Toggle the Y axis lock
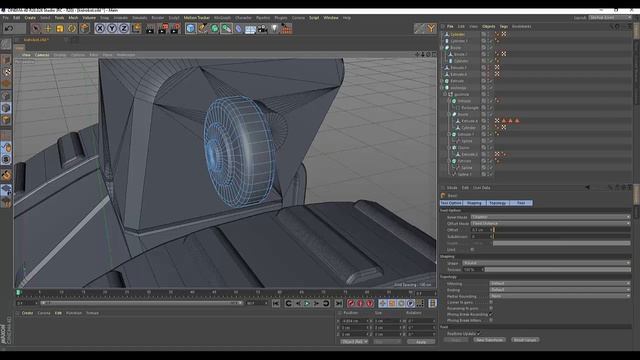This screenshot has height=360, width=640. (111, 28)
